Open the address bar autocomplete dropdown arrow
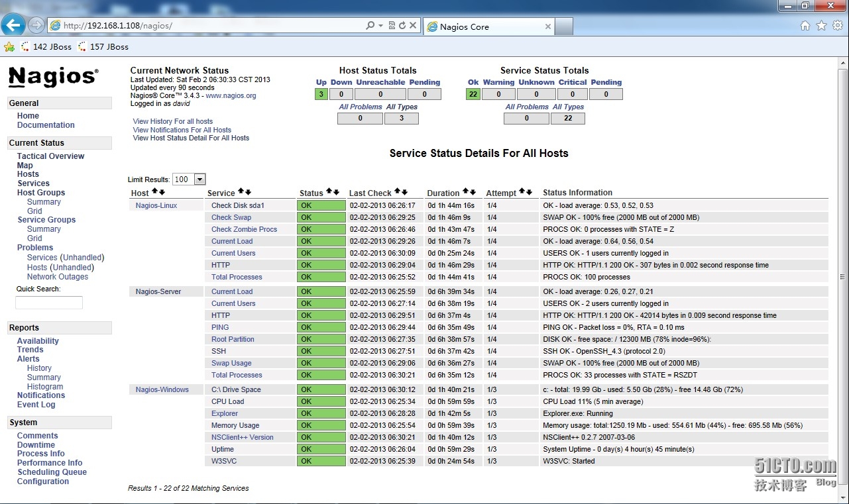849x504 pixels. (x=381, y=26)
